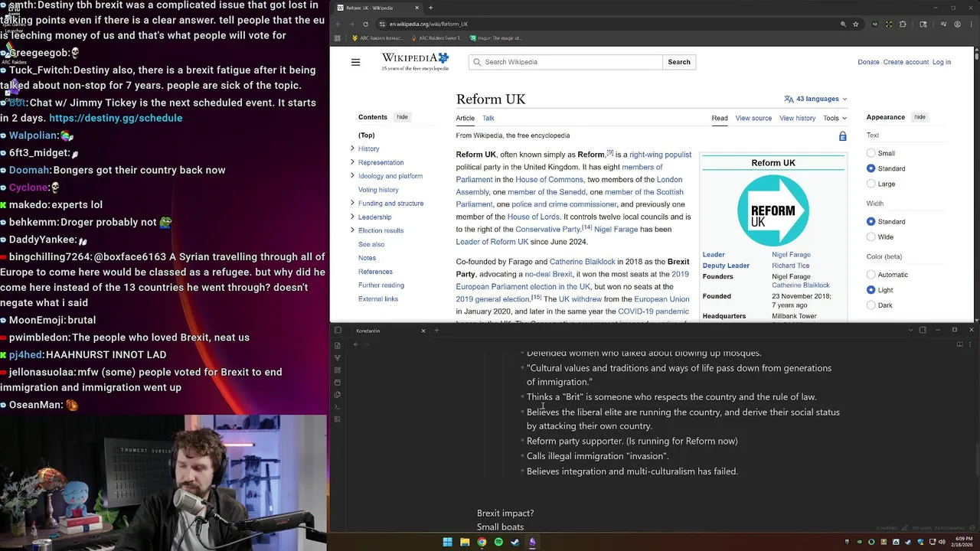Select Automatic color mode
The image size is (980, 551).
click(x=871, y=275)
